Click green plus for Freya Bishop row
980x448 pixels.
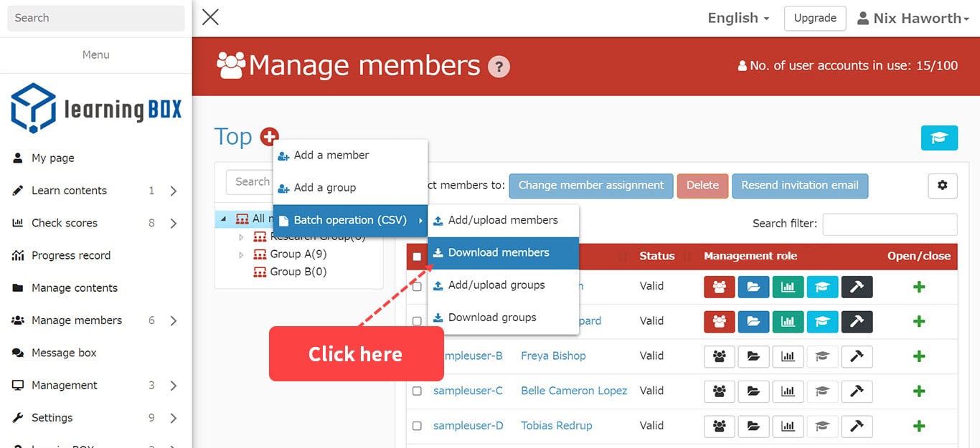(x=919, y=356)
